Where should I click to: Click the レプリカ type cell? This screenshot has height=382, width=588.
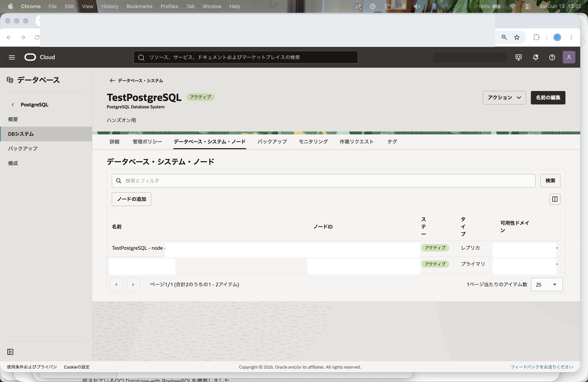(x=470, y=248)
